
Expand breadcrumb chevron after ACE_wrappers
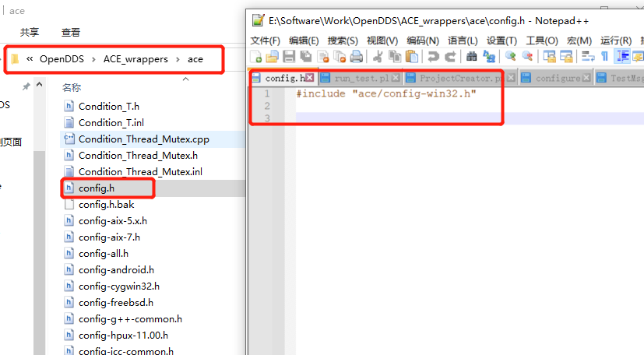[178, 59]
